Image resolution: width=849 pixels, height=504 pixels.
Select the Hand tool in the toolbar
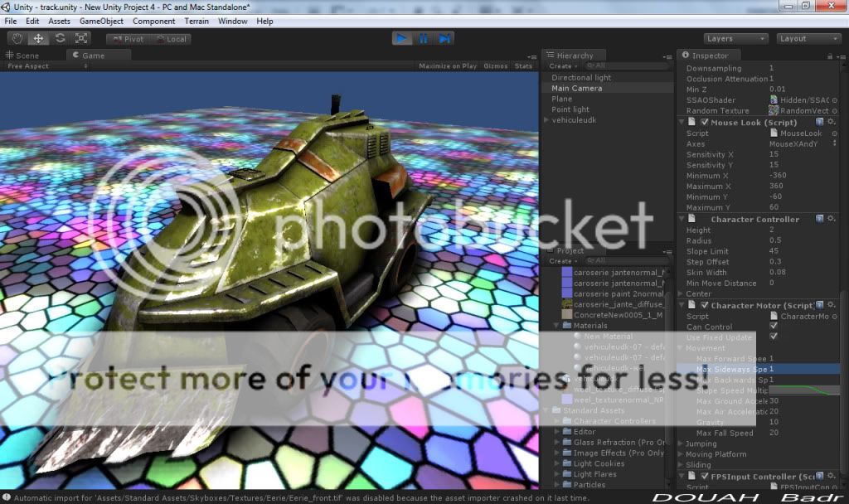click(17, 39)
